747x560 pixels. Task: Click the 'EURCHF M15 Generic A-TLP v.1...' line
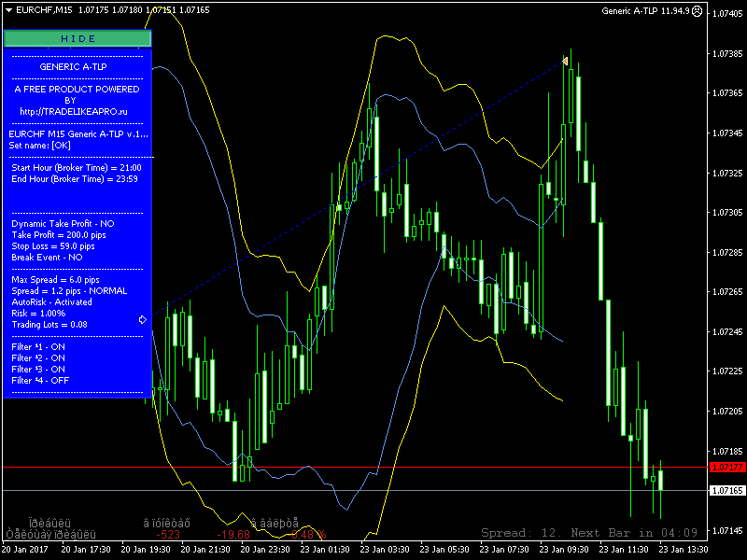78,134
